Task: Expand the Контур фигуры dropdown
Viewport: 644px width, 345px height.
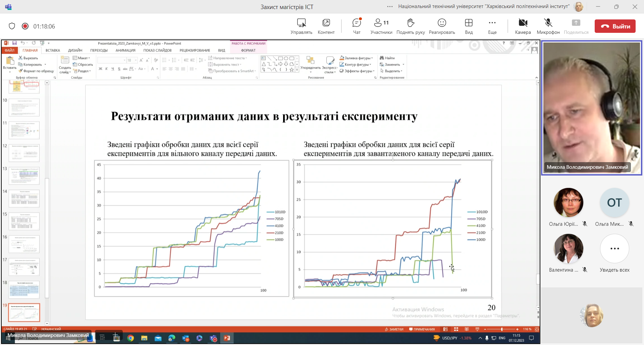Action: point(356,64)
